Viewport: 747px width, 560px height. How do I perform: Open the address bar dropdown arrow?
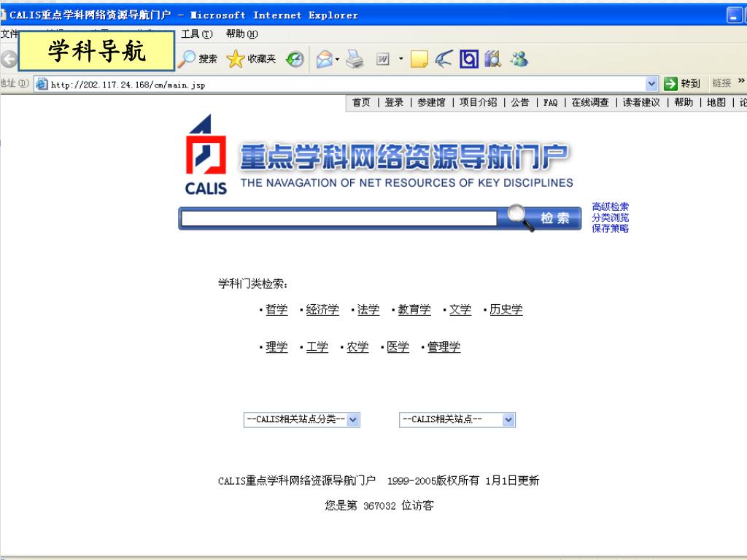pos(651,85)
